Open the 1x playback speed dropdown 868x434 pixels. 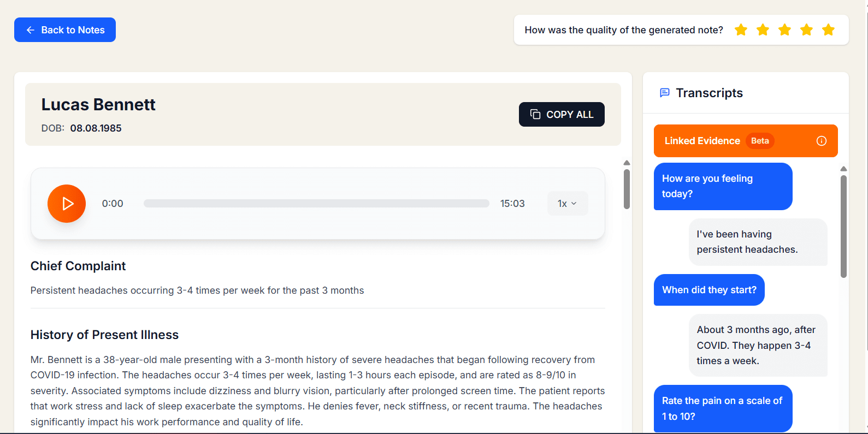pyautogui.click(x=567, y=204)
